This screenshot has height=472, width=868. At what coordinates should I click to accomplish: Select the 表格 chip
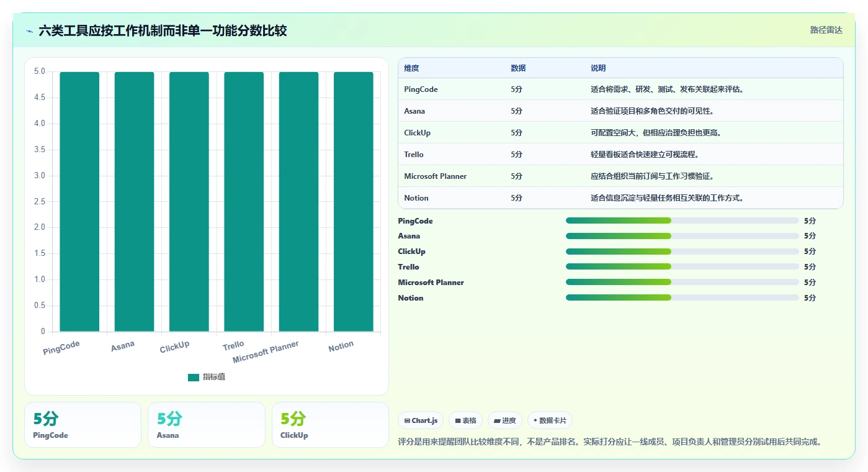click(465, 420)
